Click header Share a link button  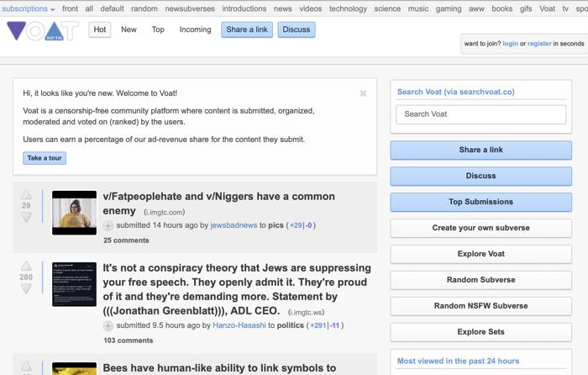point(247,29)
